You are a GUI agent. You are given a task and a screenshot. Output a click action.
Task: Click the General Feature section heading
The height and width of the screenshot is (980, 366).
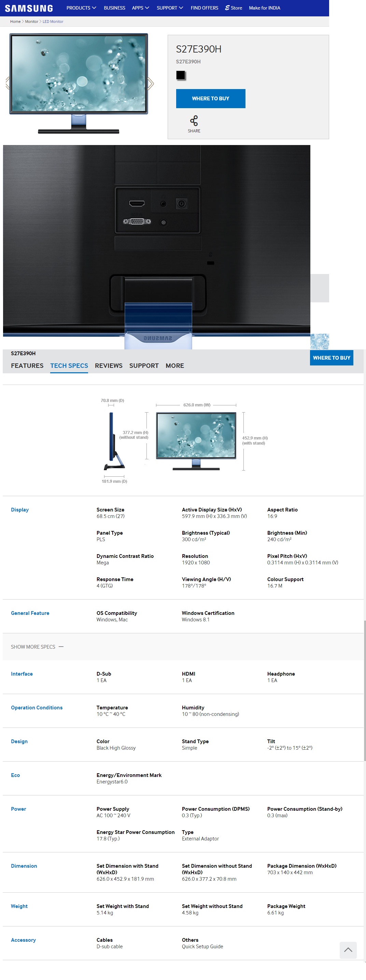(x=30, y=613)
